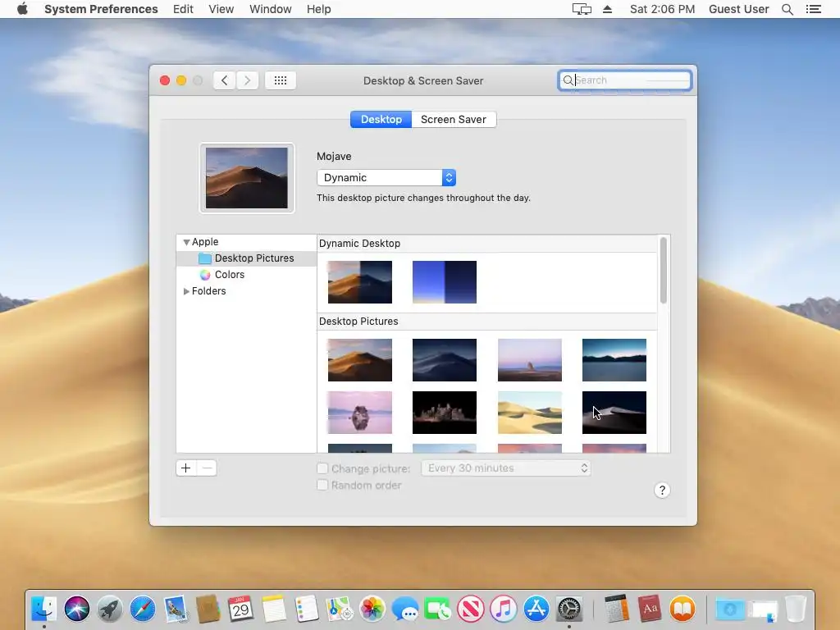Viewport: 840px width, 630px height.
Task: Open Launchpad rocket icon in Dock
Action: (110, 609)
